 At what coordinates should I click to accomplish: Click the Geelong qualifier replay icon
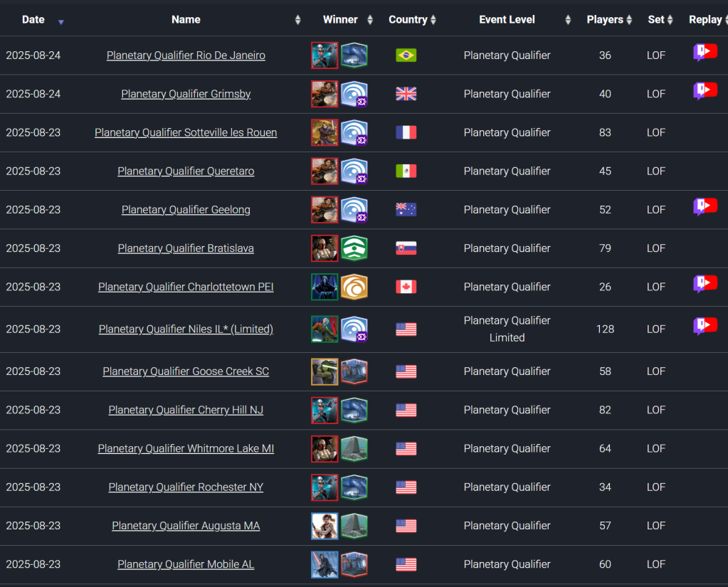click(x=705, y=207)
